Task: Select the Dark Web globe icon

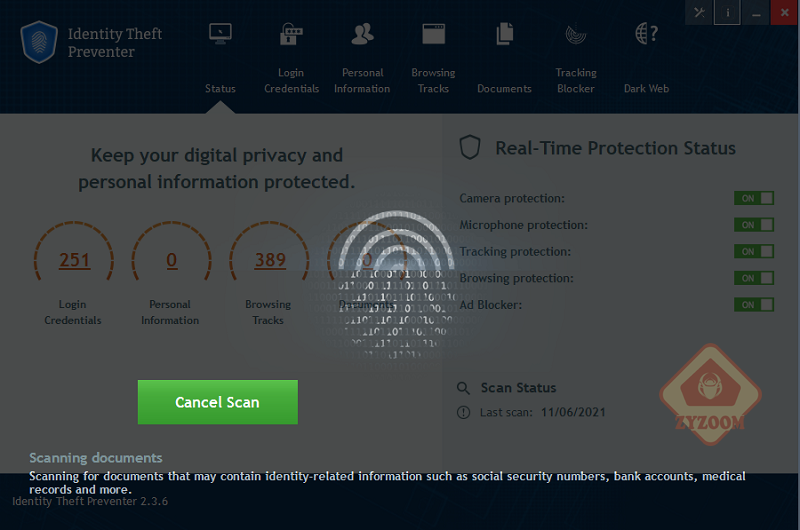Action: [x=646, y=34]
